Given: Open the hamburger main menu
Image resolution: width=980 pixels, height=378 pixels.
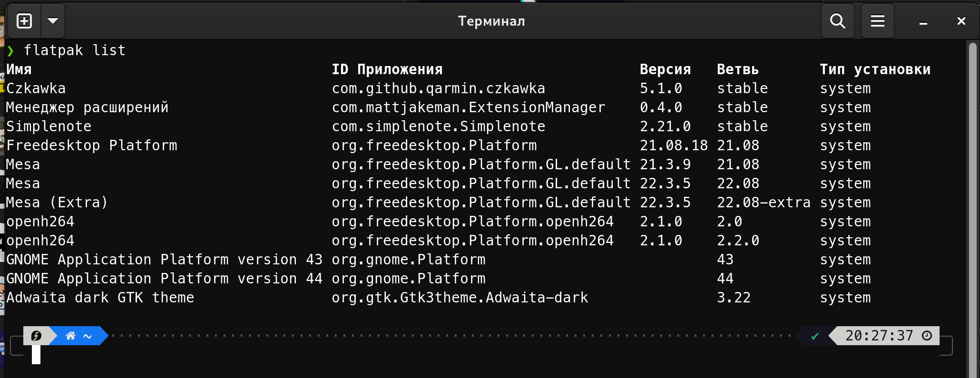Looking at the screenshot, I should [877, 21].
